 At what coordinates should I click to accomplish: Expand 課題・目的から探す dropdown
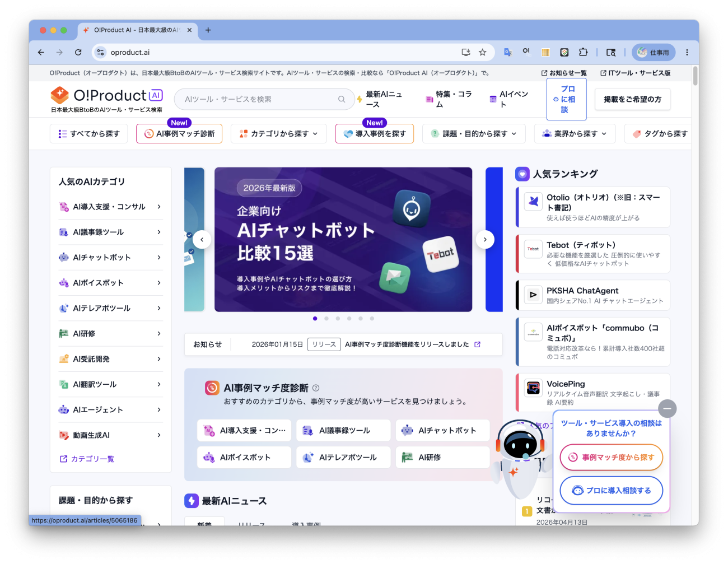(474, 134)
